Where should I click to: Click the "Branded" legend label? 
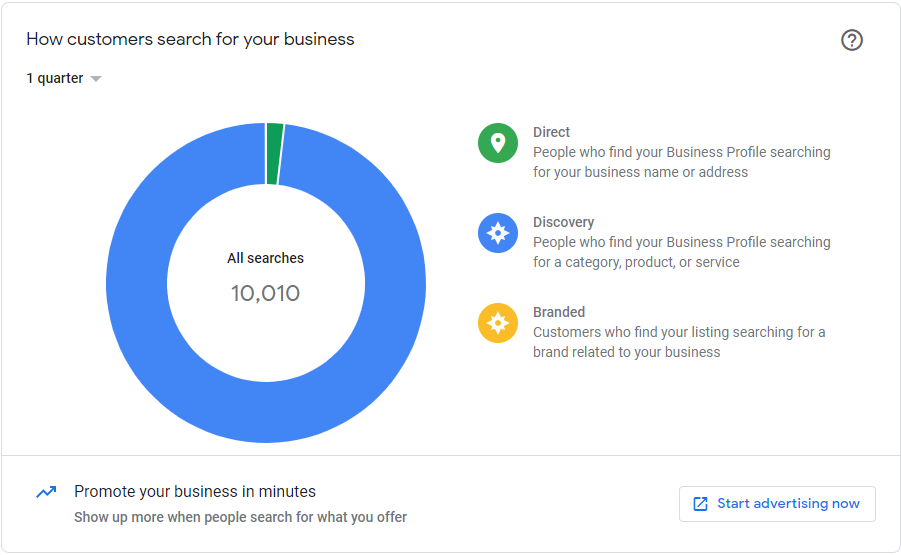click(x=559, y=312)
